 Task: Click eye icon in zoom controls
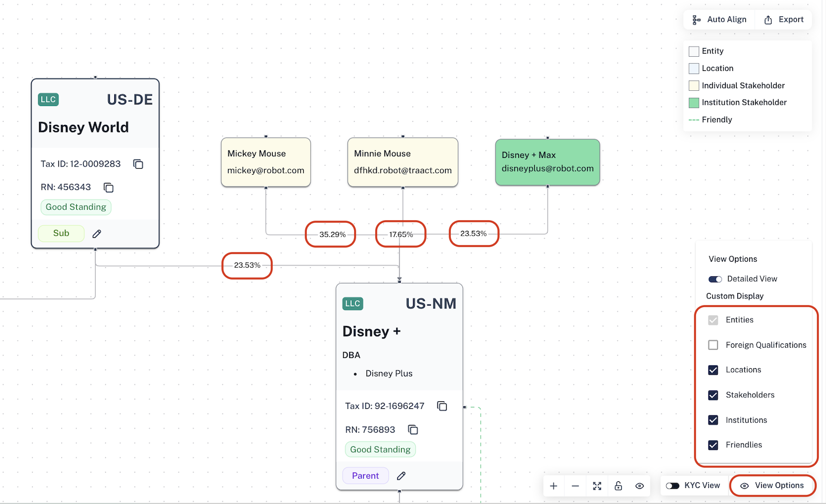(639, 486)
